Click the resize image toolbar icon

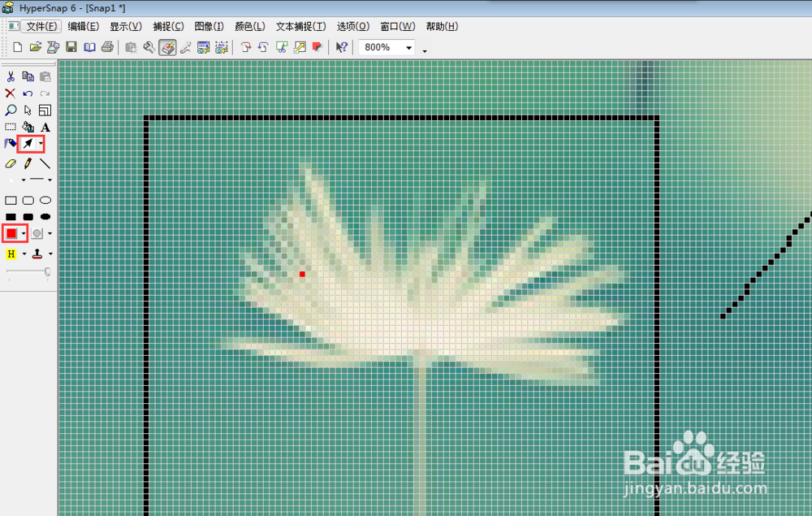pos(300,47)
